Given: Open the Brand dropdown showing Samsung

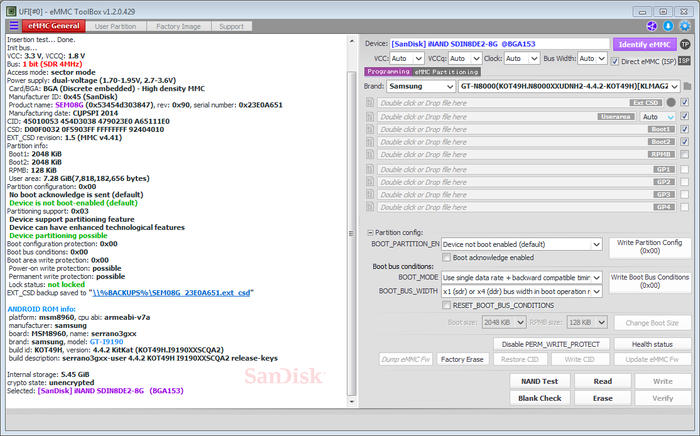Looking at the screenshot, I should (x=420, y=87).
